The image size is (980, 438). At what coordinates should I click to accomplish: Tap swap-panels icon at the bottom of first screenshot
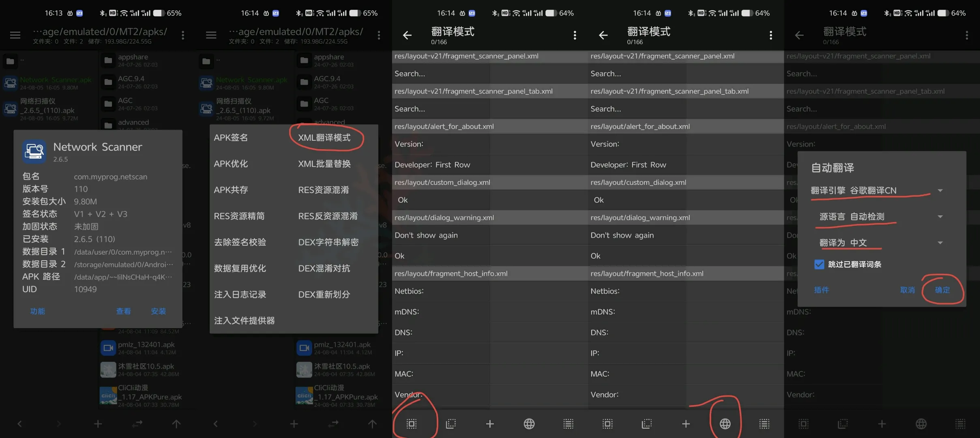(x=137, y=424)
